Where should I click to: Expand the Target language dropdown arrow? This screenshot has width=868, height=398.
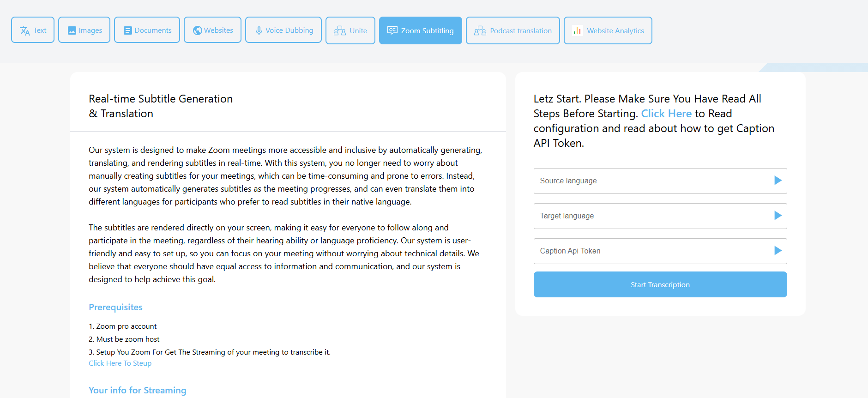tap(778, 216)
